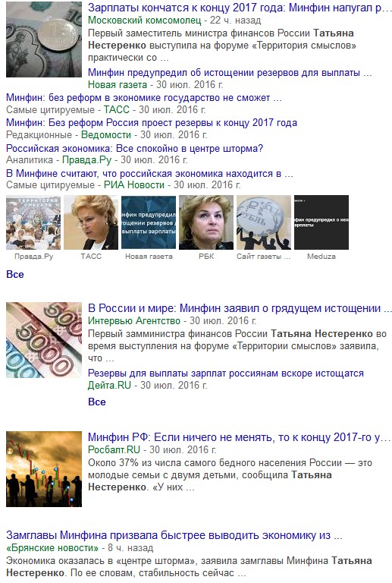This screenshot has width=392, height=583.
Task: Select the dark Meduza thumbnail
Action: tap(321, 222)
